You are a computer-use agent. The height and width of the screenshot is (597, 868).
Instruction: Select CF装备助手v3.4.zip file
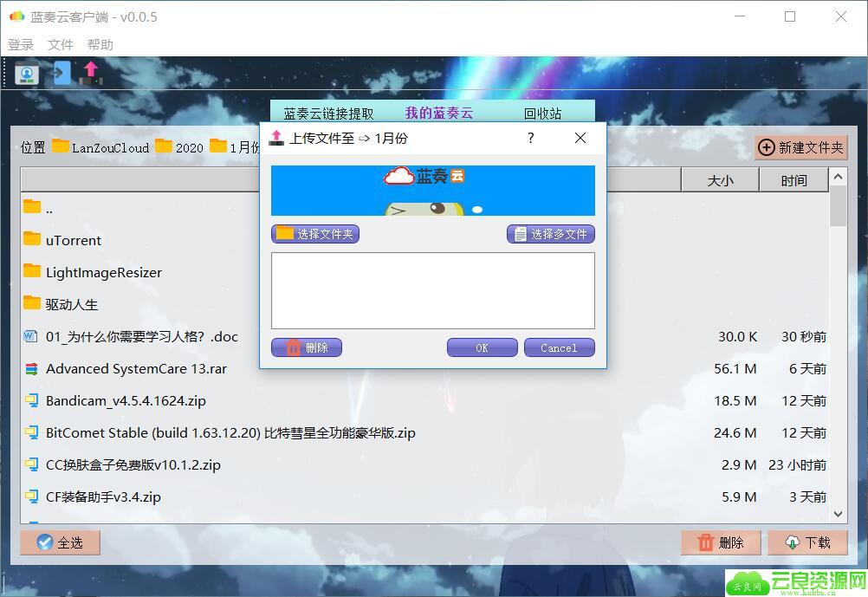(x=425, y=496)
